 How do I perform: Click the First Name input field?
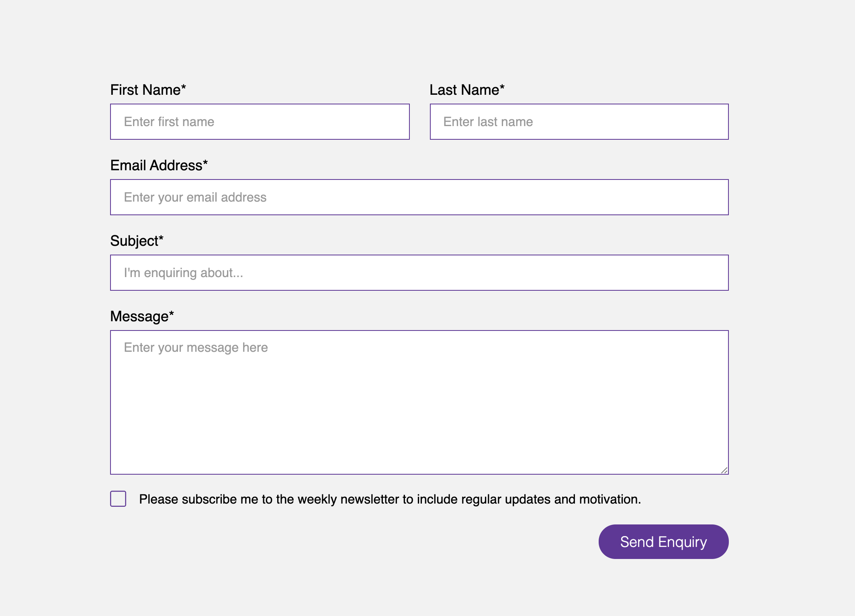point(260,122)
